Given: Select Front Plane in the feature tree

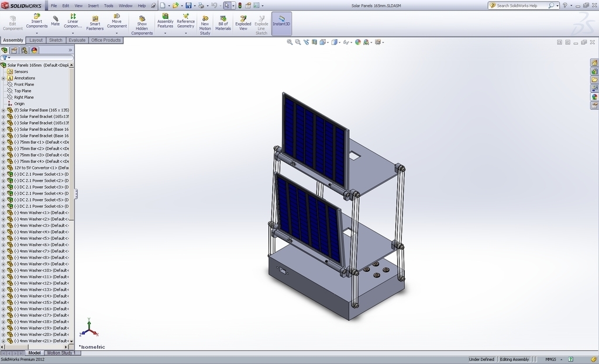Looking at the screenshot, I should (x=24, y=84).
